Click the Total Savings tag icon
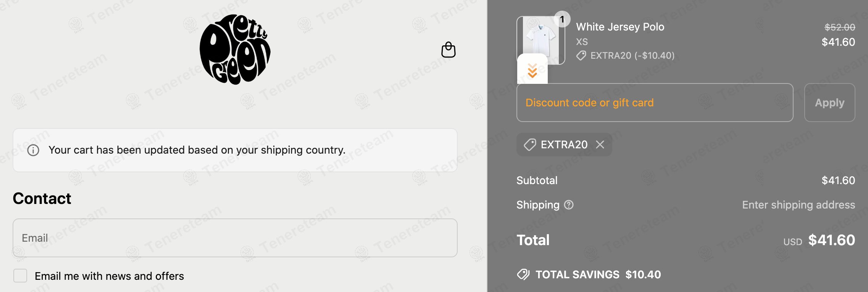868x292 pixels. click(x=523, y=274)
